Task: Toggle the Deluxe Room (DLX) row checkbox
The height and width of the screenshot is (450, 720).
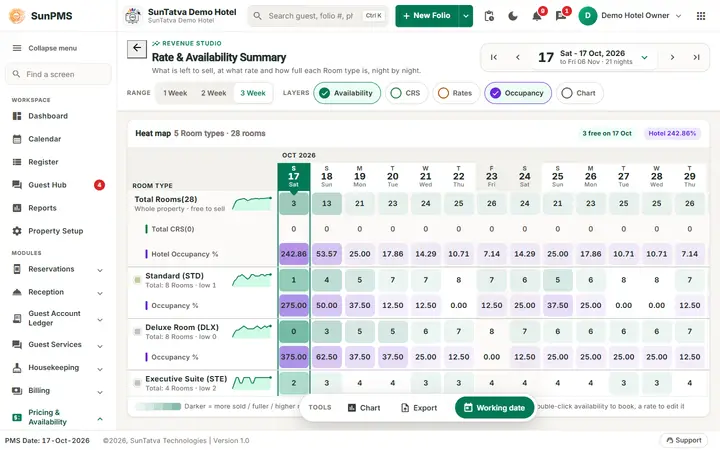Action: 137,332
